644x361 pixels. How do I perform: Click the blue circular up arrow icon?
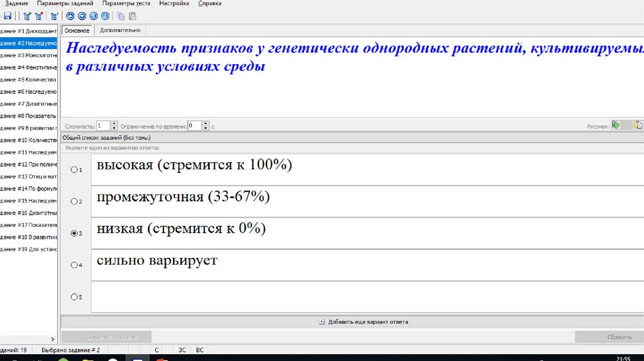pyautogui.click(x=70, y=16)
